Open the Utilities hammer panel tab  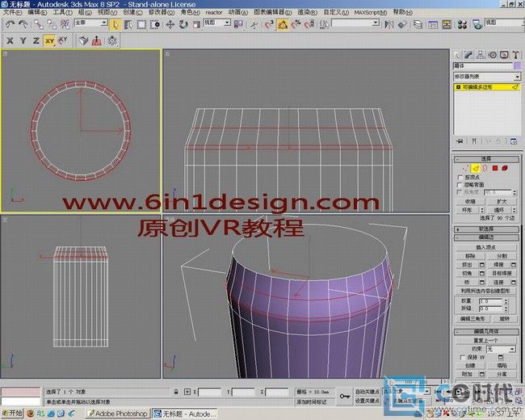point(516,55)
